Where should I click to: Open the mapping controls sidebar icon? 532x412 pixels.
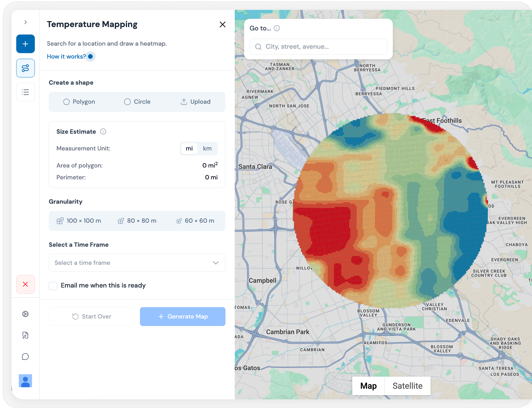26,68
